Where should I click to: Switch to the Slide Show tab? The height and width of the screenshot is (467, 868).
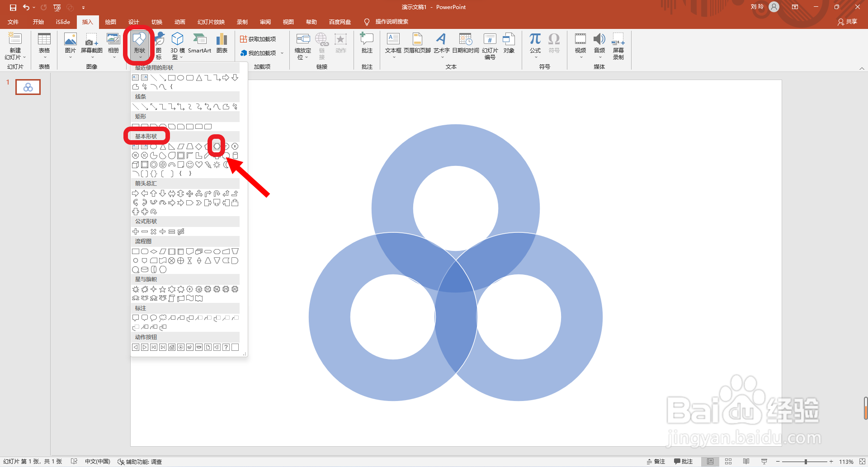pos(211,22)
